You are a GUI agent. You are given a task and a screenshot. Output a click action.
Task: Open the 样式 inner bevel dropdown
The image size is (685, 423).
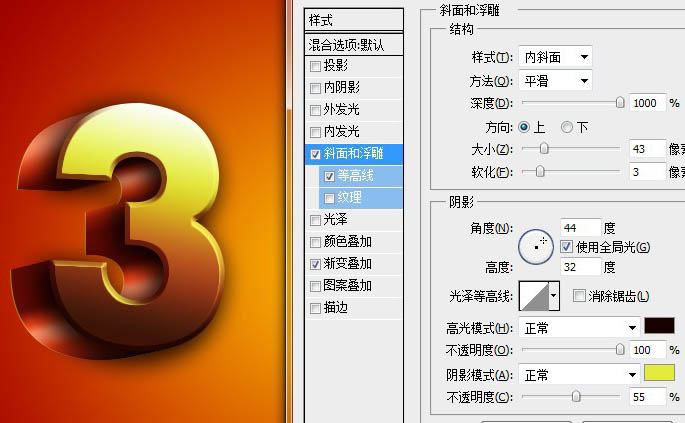(x=555, y=57)
